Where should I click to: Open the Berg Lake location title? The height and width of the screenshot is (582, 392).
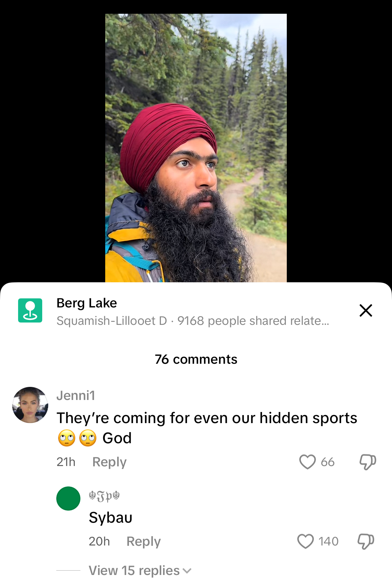[x=87, y=303]
